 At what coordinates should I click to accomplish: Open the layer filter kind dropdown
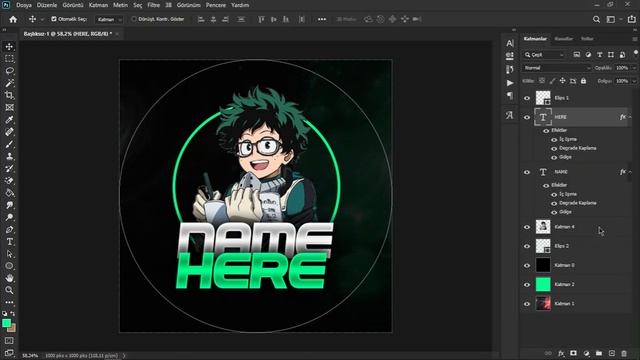[x=544, y=55]
